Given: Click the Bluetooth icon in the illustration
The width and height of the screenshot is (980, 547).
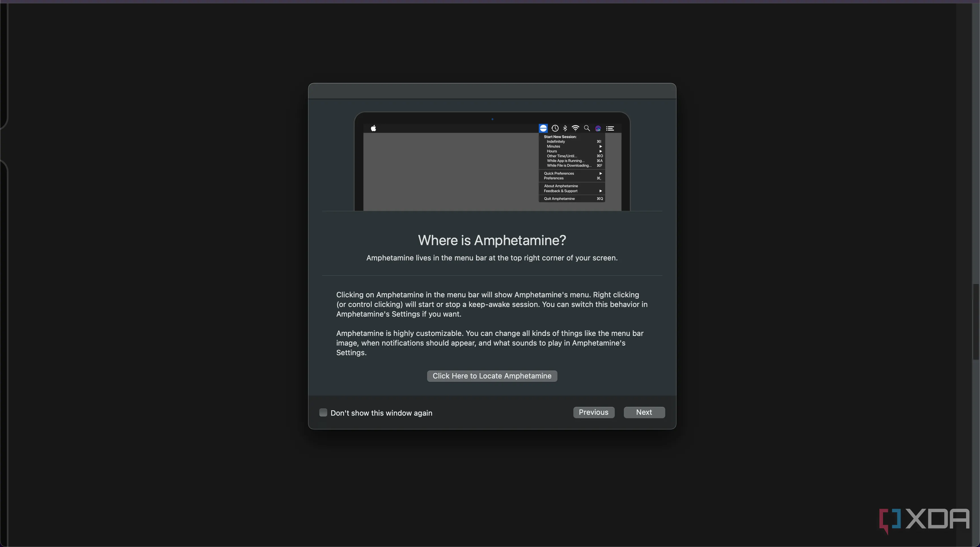Looking at the screenshot, I should tap(565, 128).
